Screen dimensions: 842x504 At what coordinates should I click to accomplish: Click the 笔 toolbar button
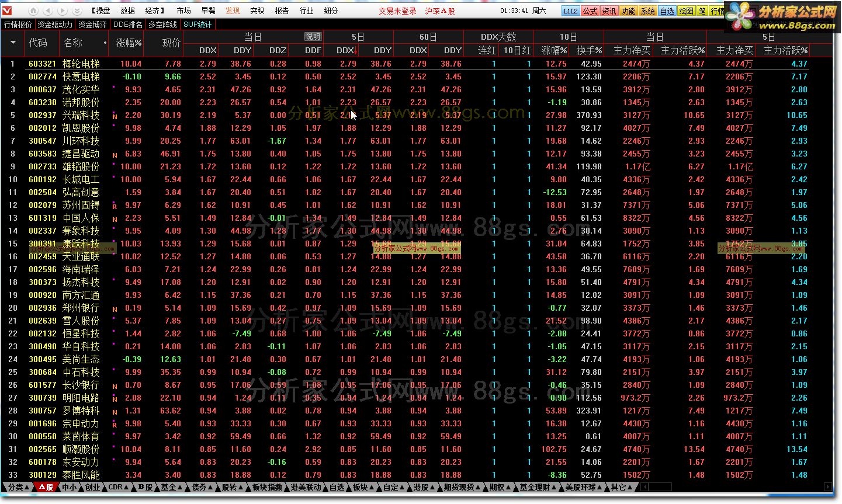pos(702,11)
